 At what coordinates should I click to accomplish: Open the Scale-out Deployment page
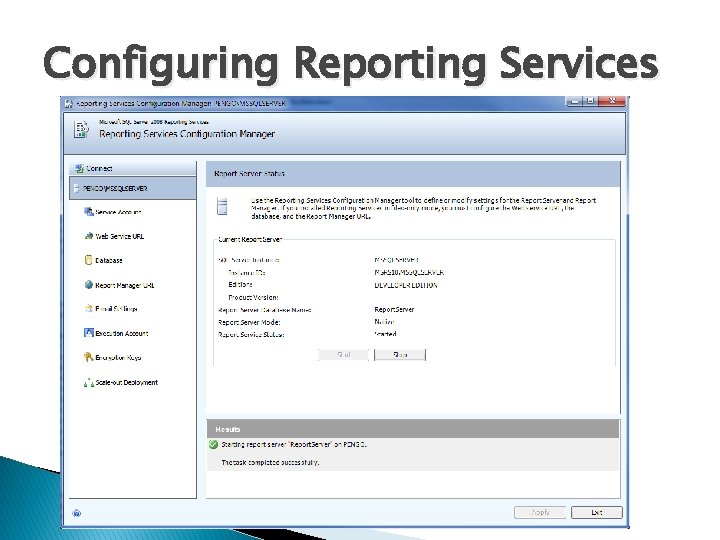tap(126, 382)
